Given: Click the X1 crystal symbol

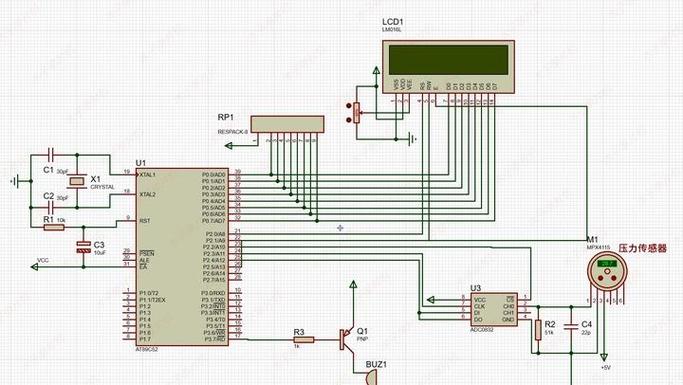Looking at the screenshot, I should [77, 181].
